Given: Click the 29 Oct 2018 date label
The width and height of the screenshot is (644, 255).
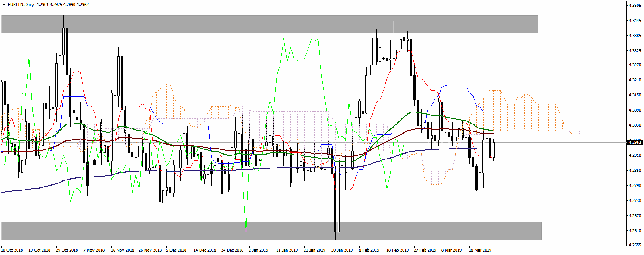Looking at the screenshot, I should point(67,250).
